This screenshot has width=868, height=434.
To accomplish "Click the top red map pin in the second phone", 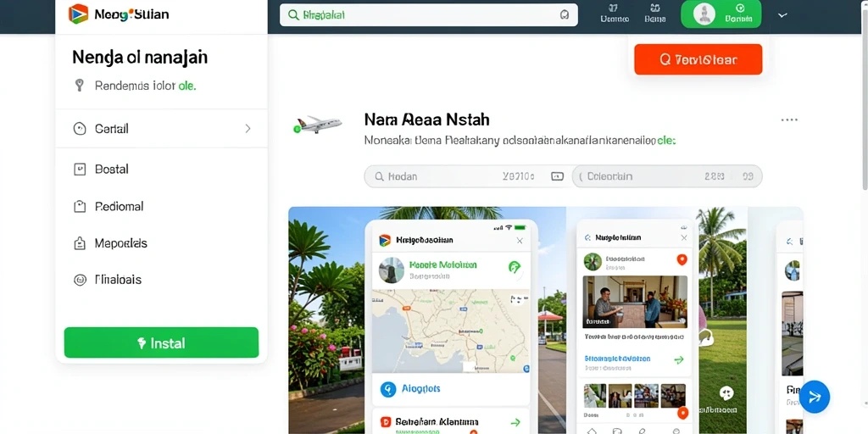I will pos(682,259).
